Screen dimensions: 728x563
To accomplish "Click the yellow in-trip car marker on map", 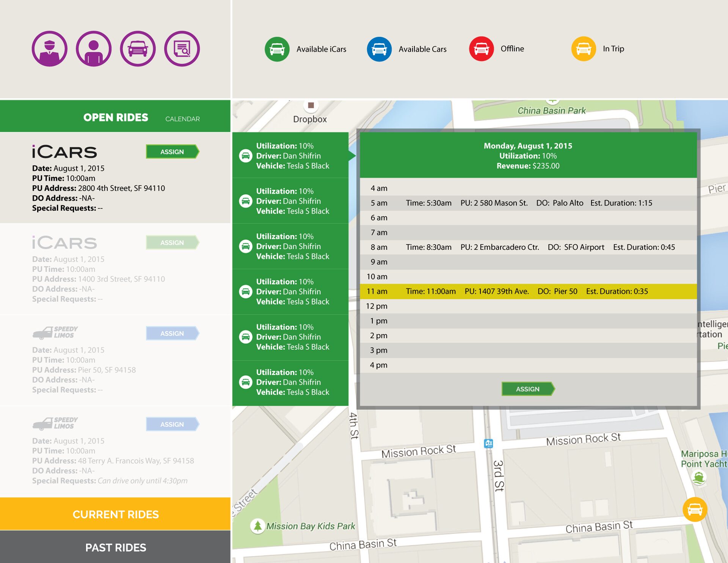I will [695, 510].
